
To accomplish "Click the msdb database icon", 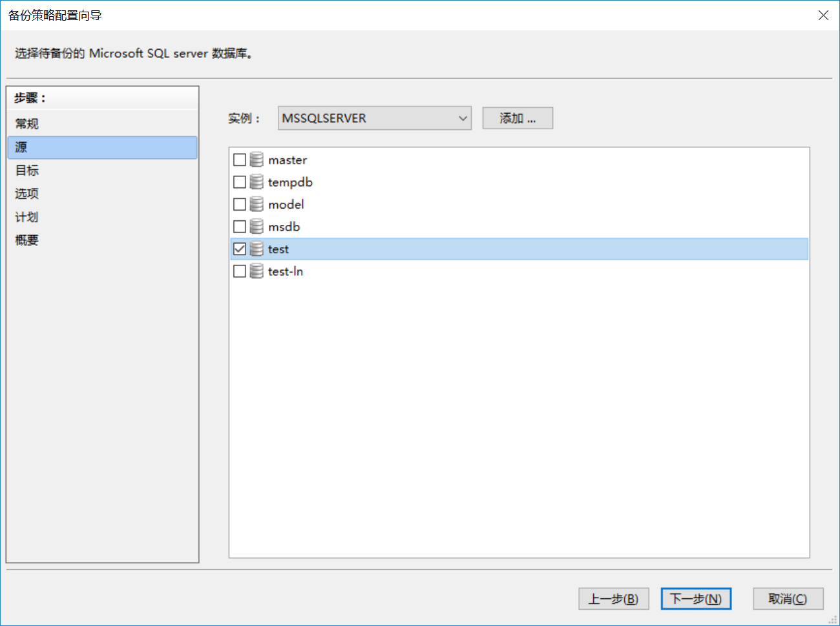I will click(257, 227).
